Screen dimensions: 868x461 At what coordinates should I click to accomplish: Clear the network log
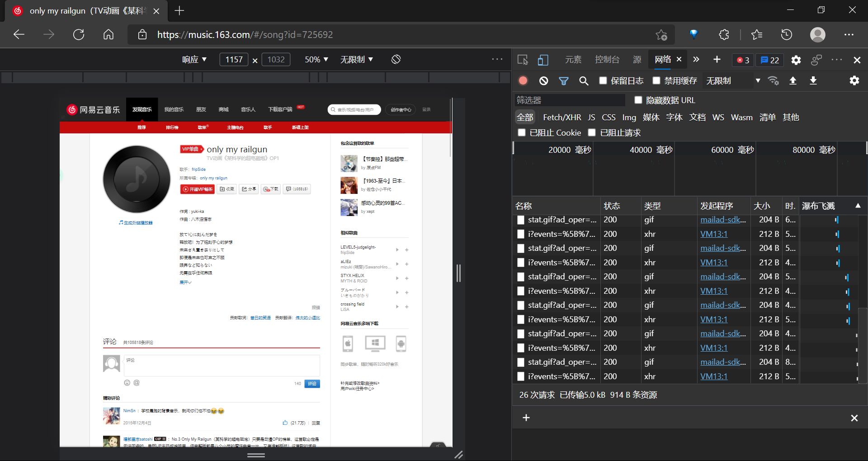[x=543, y=80]
